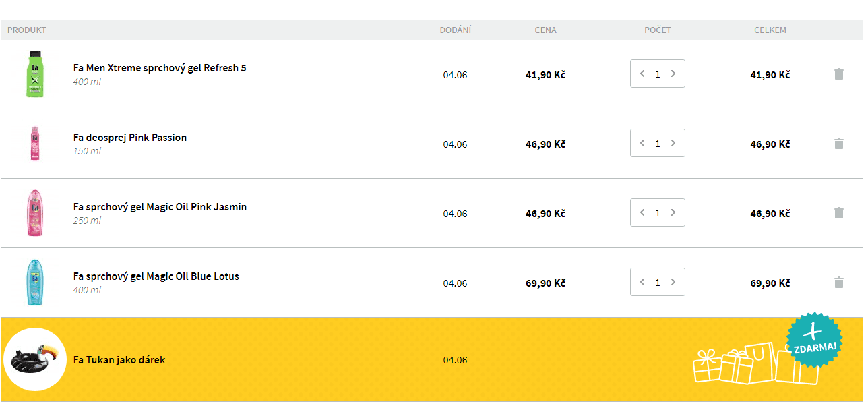Increase quantity of Fa Men Xtreme Refresh 5
Viewport: 868px width, 410px height.
coord(673,74)
